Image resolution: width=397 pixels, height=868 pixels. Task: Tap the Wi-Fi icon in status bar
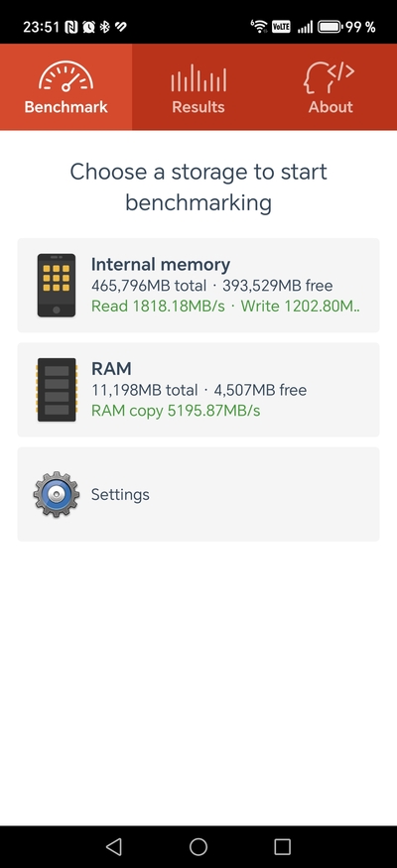pyautogui.click(x=259, y=26)
